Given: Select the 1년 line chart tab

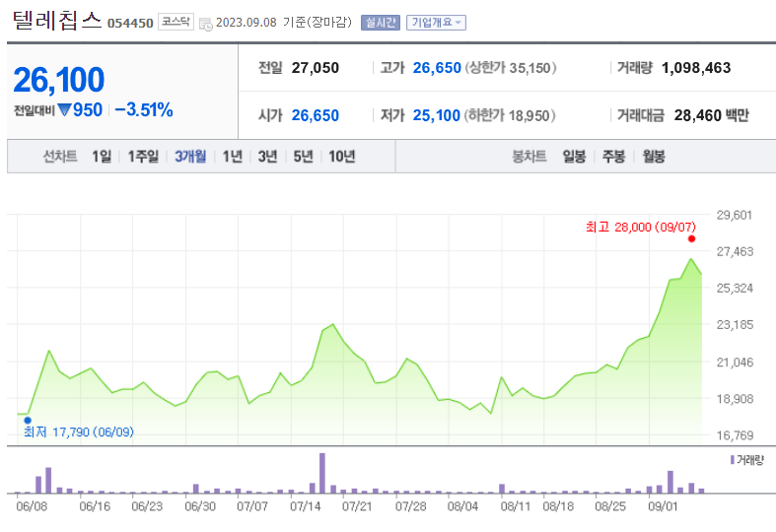Looking at the screenshot, I should tap(233, 157).
